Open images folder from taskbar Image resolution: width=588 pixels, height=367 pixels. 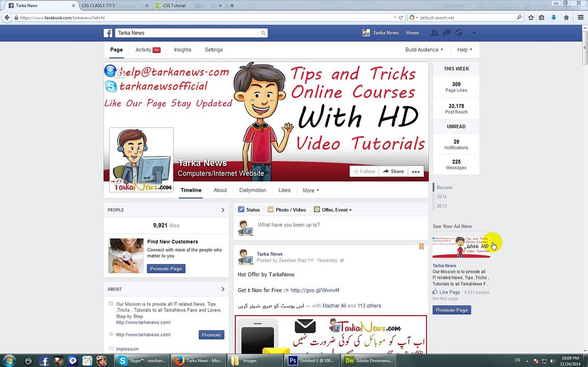point(255,360)
